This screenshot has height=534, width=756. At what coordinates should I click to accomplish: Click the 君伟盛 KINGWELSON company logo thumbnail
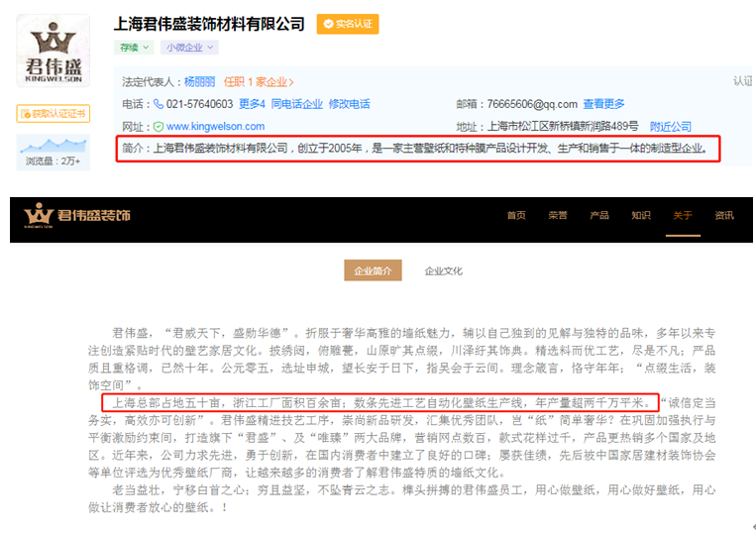pyautogui.click(x=54, y=51)
